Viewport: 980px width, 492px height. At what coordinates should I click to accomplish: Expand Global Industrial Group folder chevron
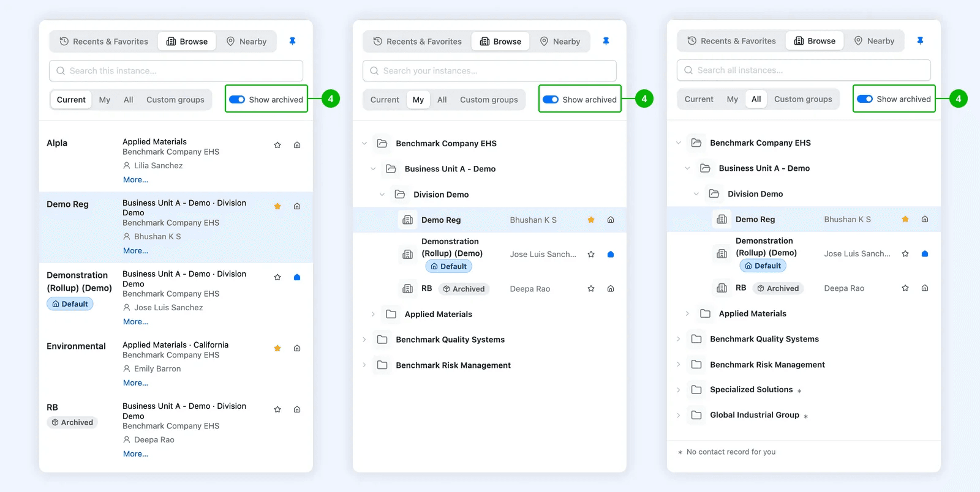click(679, 415)
